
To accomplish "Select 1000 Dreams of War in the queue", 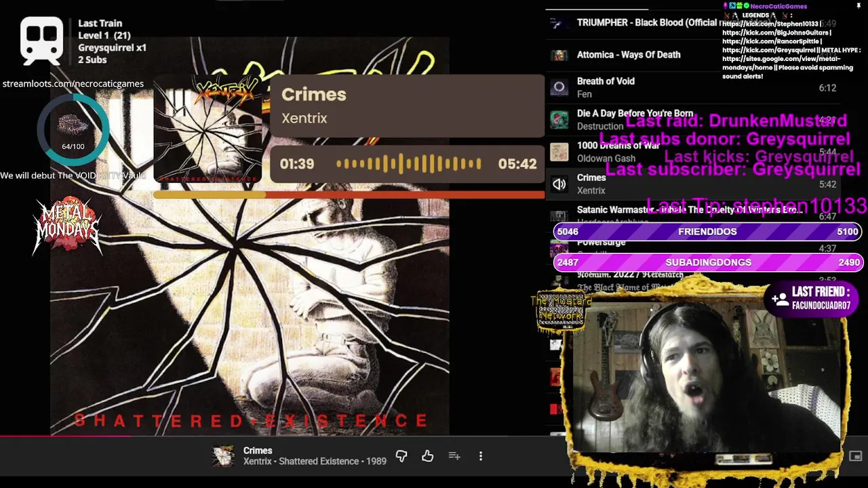I will coord(618,145).
